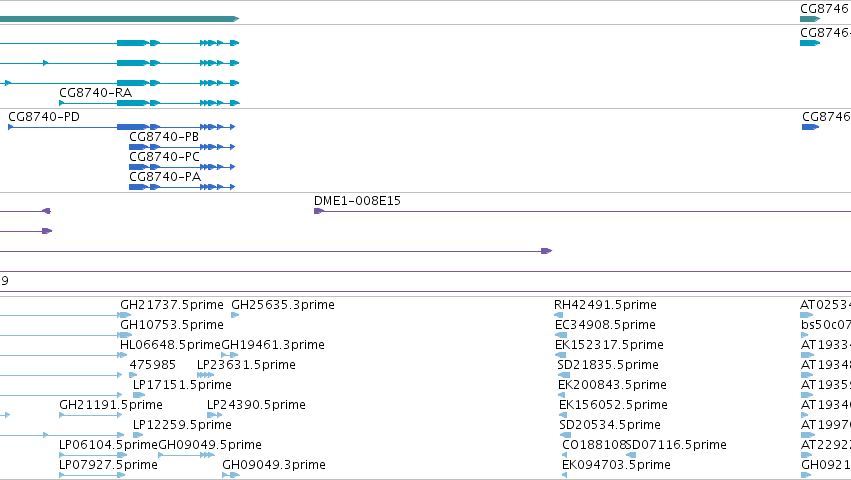The height and width of the screenshot is (480, 851).
Task: Pick the CG8740-PA label
Action: [x=165, y=177]
